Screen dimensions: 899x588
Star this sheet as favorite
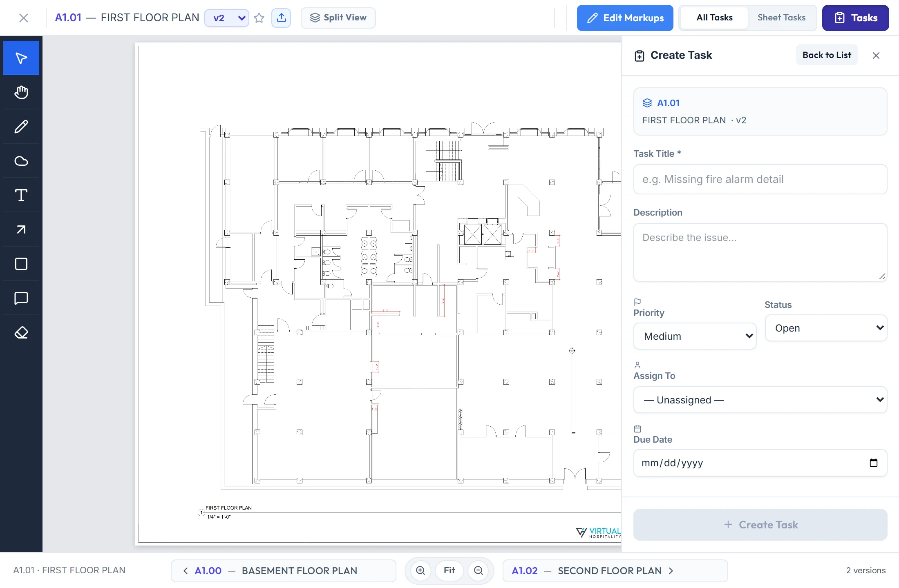259,18
